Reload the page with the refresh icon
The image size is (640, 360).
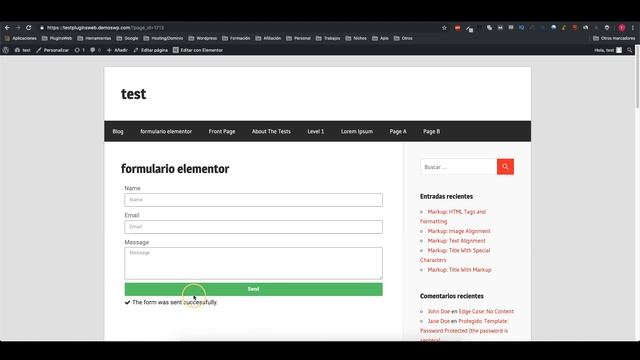[x=29, y=28]
